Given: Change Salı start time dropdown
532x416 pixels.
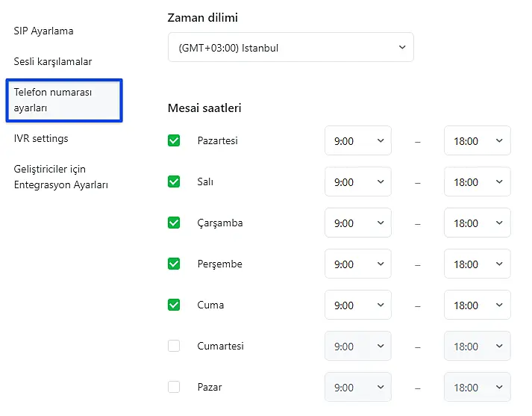Looking at the screenshot, I should (x=357, y=181).
